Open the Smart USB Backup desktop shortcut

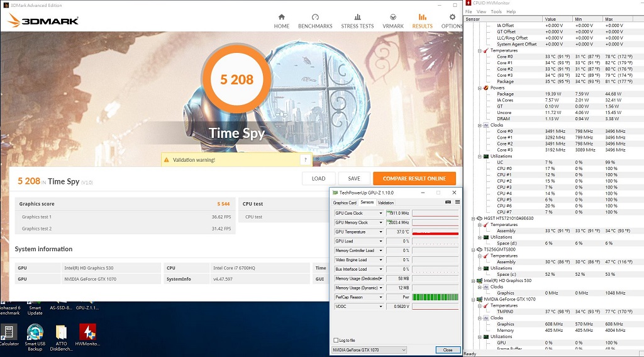[35, 337]
